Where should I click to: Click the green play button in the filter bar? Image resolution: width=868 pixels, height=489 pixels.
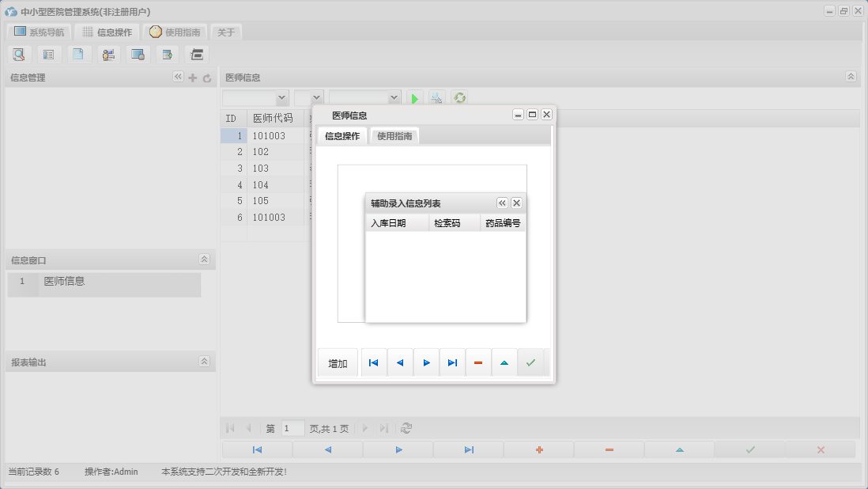pos(414,98)
